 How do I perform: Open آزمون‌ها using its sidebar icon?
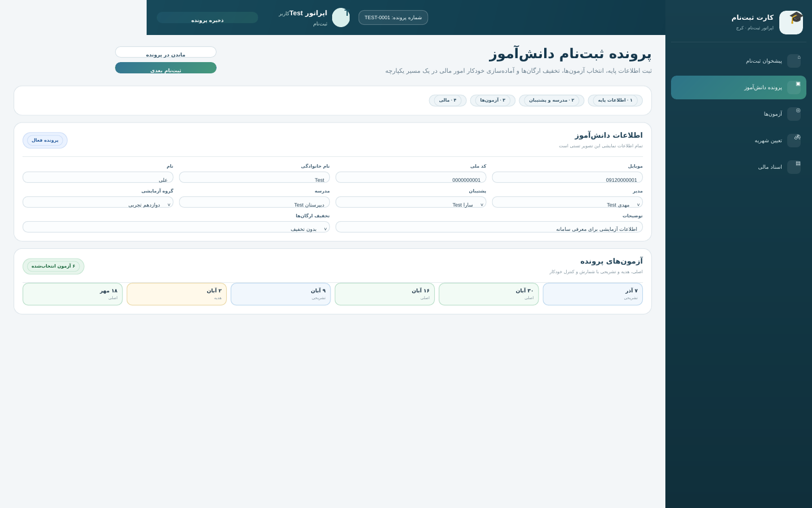pos(794,114)
